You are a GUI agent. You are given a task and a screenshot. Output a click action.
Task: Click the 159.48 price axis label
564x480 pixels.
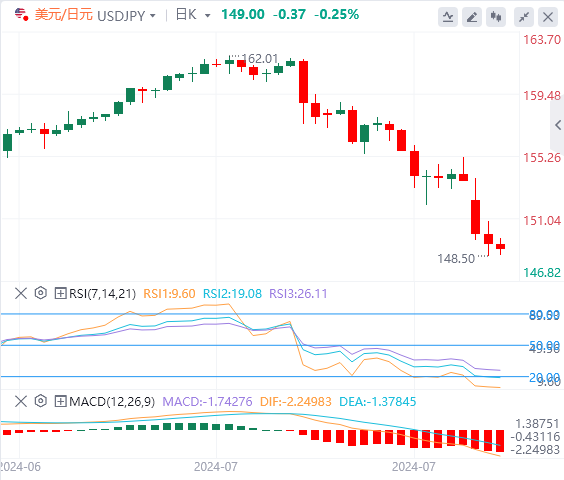point(542,96)
